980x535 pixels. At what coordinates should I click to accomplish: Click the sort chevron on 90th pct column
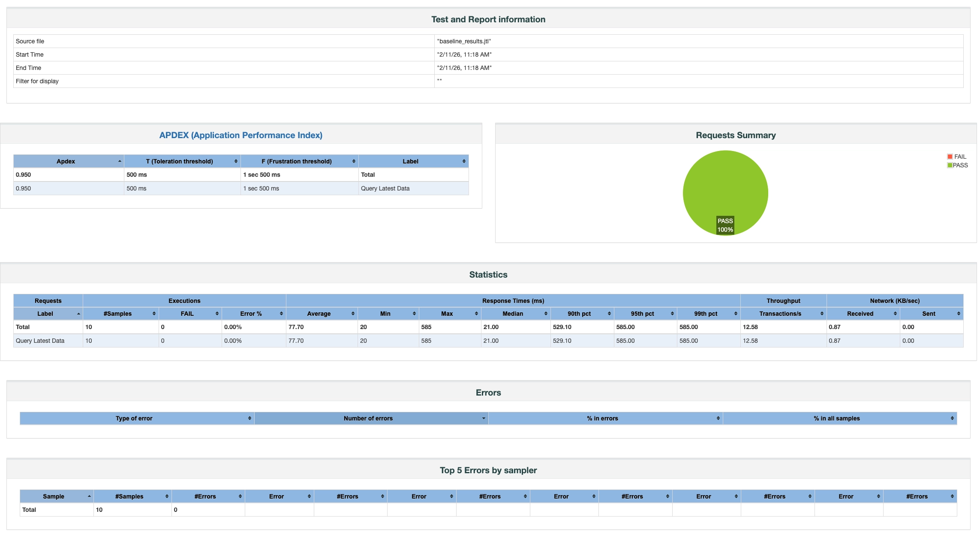pos(609,314)
